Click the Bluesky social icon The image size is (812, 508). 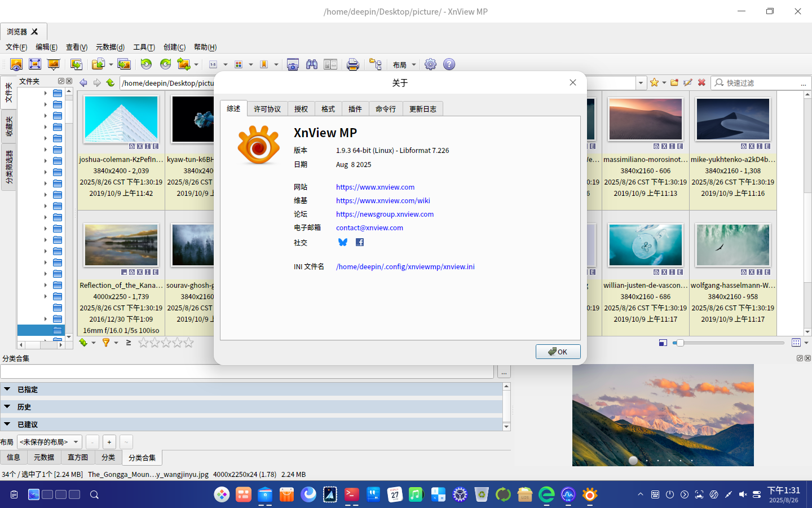342,242
